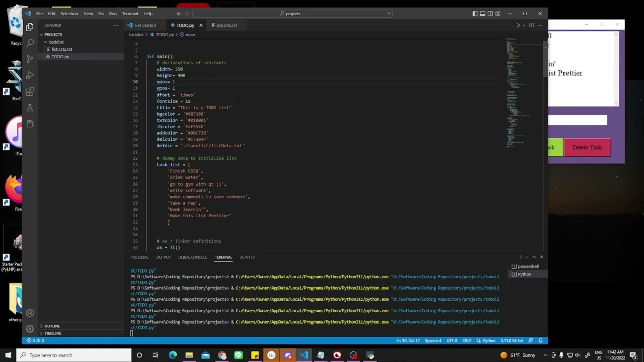Open Run and Debug view
This screenshot has height=362, width=644.
30,75
